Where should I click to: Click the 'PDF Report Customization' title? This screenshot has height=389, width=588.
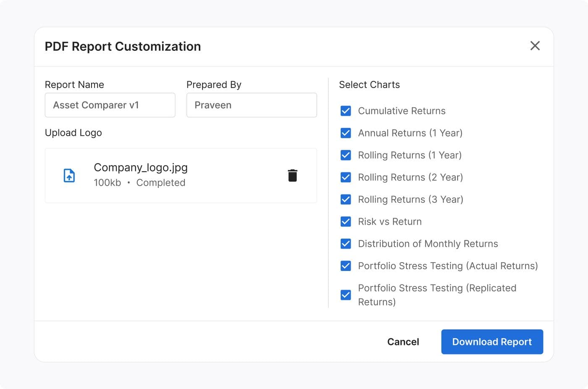point(123,47)
